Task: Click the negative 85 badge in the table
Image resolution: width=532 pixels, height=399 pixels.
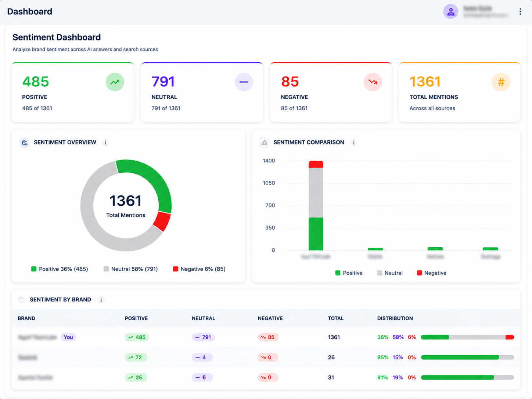Action: coord(268,337)
